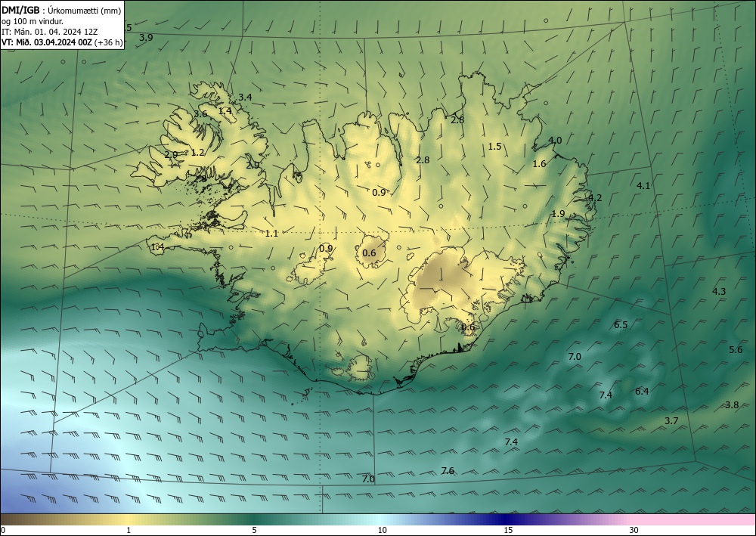Click the 4.3 value over the sea
This screenshot has width=756, height=536.
point(719,291)
